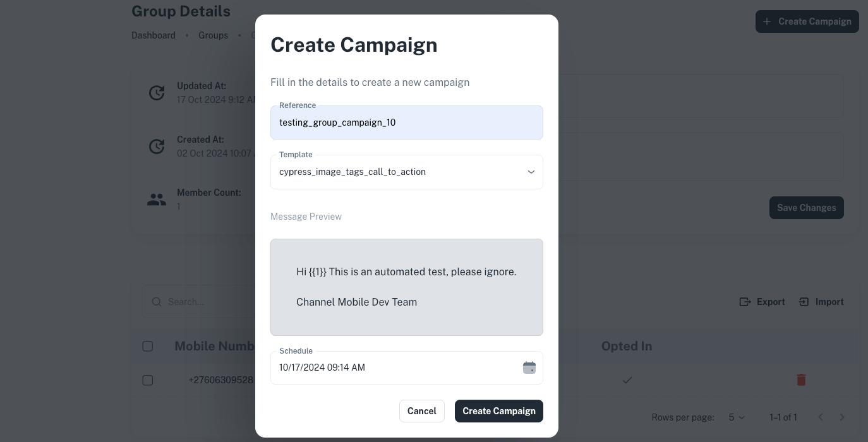
Task: Click the Schedule date and time field
Action: [x=392, y=367]
